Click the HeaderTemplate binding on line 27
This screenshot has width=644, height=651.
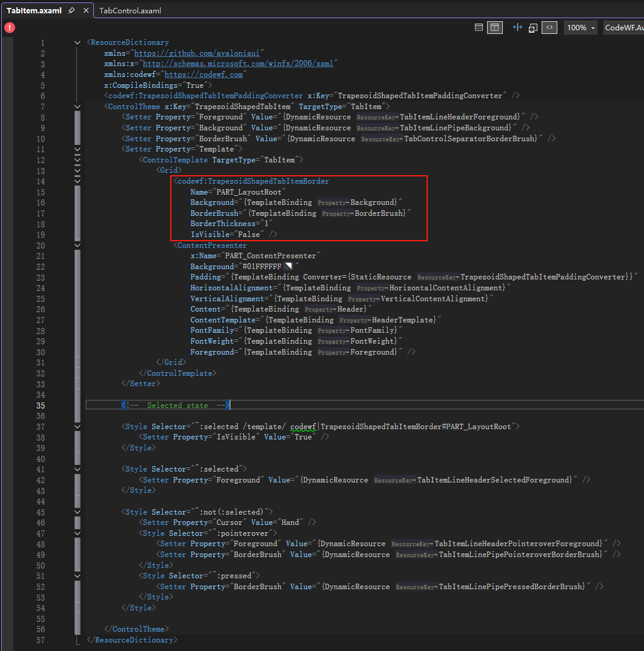click(x=316, y=320)
